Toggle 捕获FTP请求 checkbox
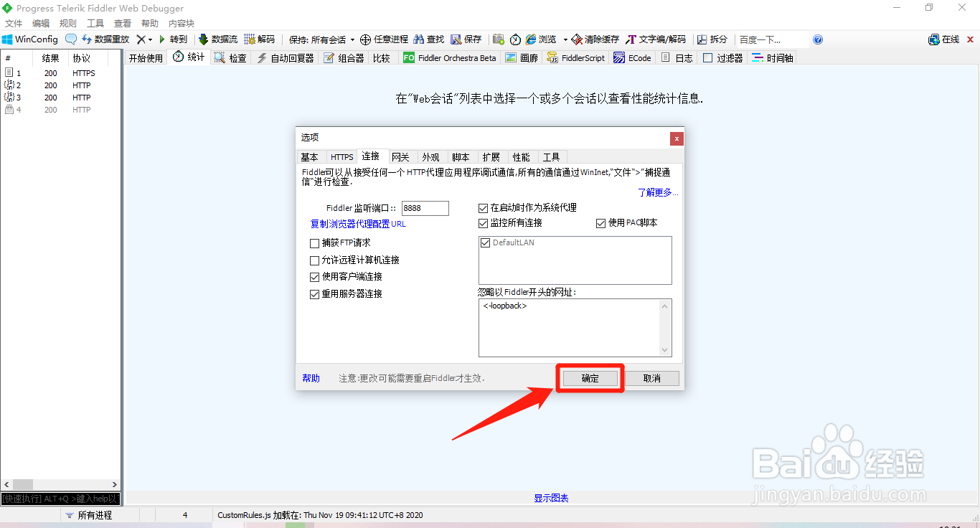This screenshot has width=980, height=528. point(314,243)
